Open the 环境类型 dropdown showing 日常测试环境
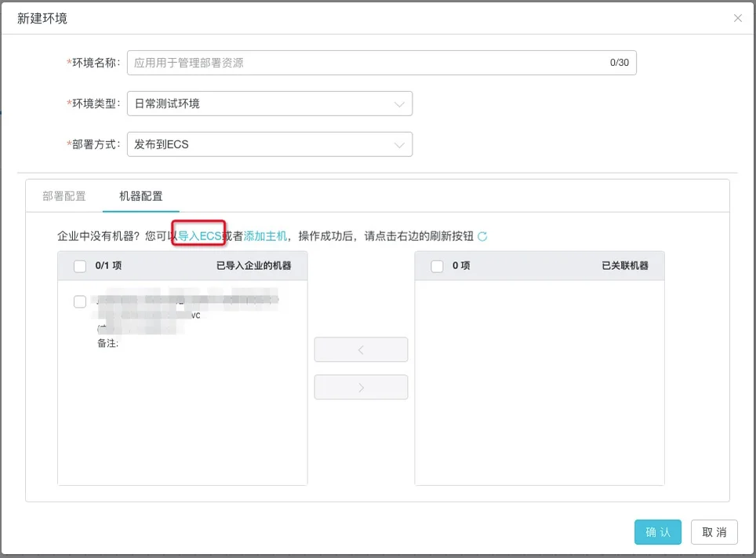This screenshot has height=558, width=756. tap(270, 104)
